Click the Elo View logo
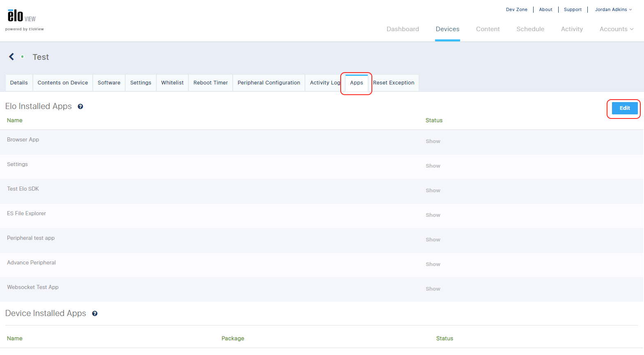Image resolution: width=644 pixels, height=355 pixels. pos(22,16)
